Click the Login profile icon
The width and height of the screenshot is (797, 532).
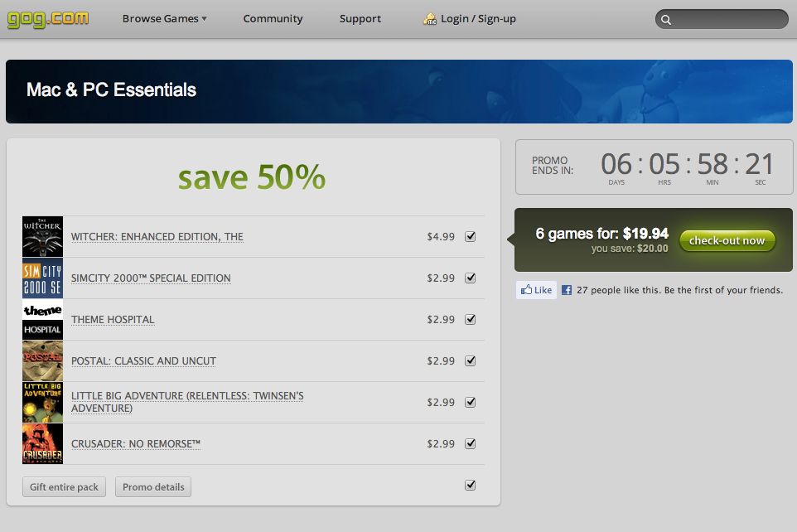click(x=430, y=19)
